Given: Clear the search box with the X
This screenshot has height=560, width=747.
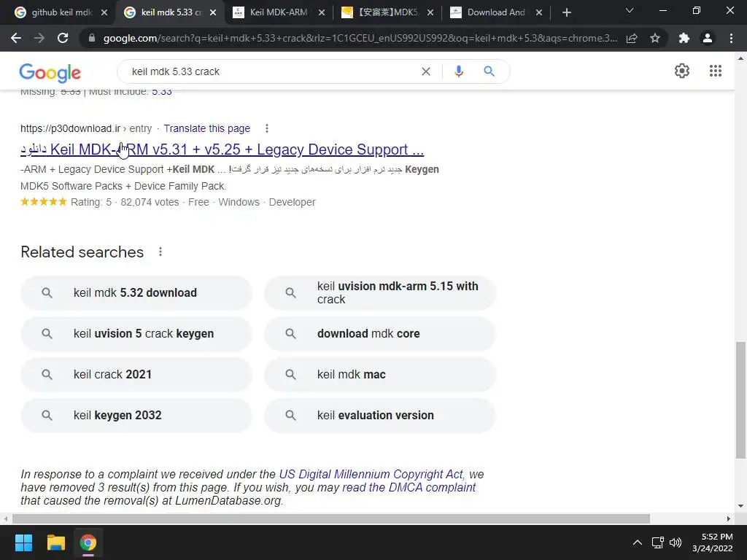Looking at the screenshot, I should point(426,71).
